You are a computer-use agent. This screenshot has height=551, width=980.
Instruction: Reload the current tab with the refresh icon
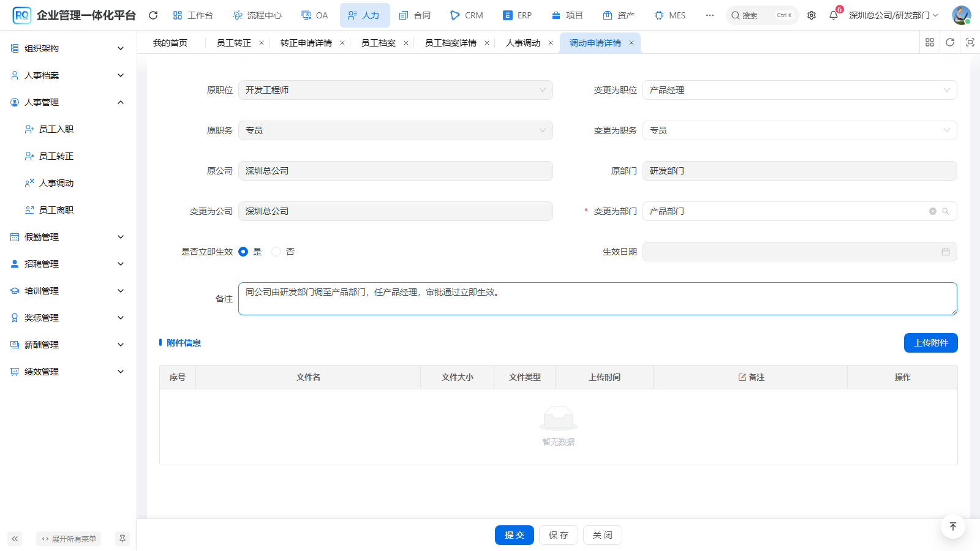(950, 42)
